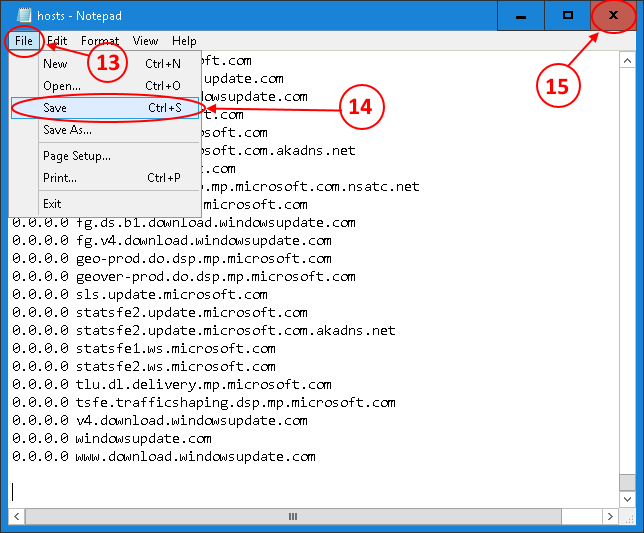Screen dimensions: 644x533
Task: Click the Notepad icon in title bar
Action: pyautogui.click(x=24, y=16)
